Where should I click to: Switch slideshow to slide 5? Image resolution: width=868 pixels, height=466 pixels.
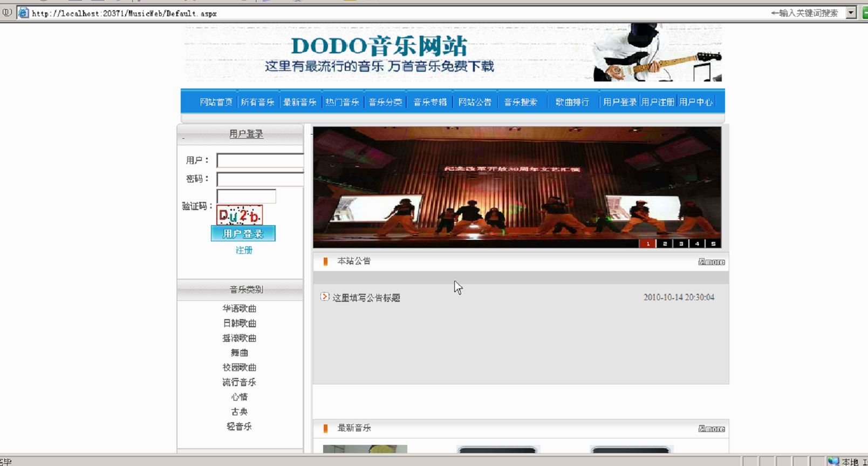pos(713,244)
